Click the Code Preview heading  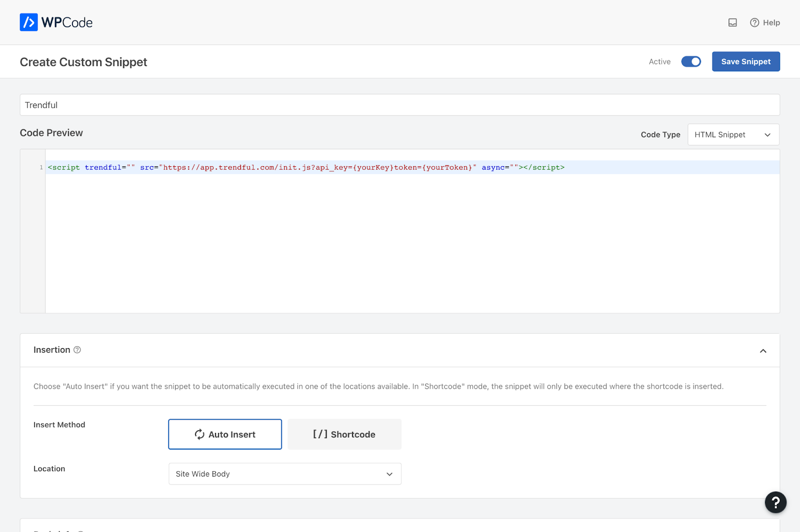click(51, 133)
